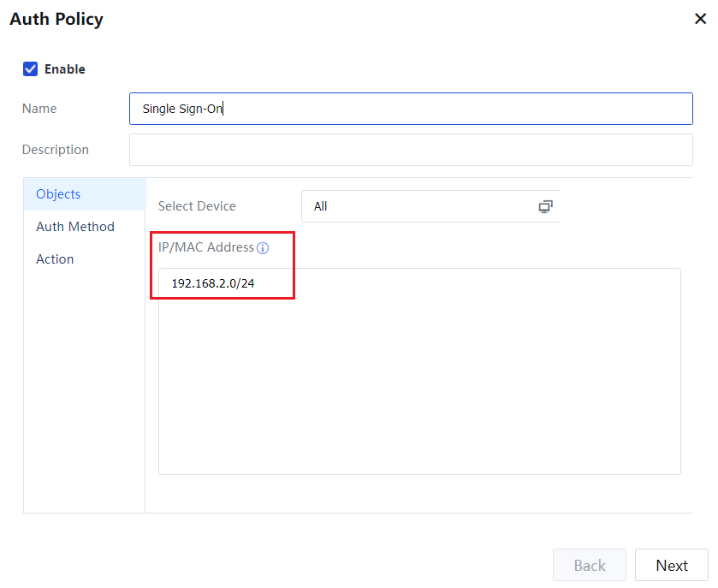This screenshot has width=718, height=588.
Task: Click the Name field label
Action: (39, 109)
